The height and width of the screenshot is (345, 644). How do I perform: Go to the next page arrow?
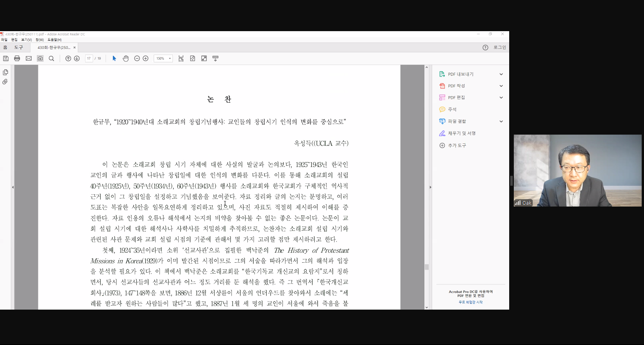pyautogui.click(x=77, y=58)
